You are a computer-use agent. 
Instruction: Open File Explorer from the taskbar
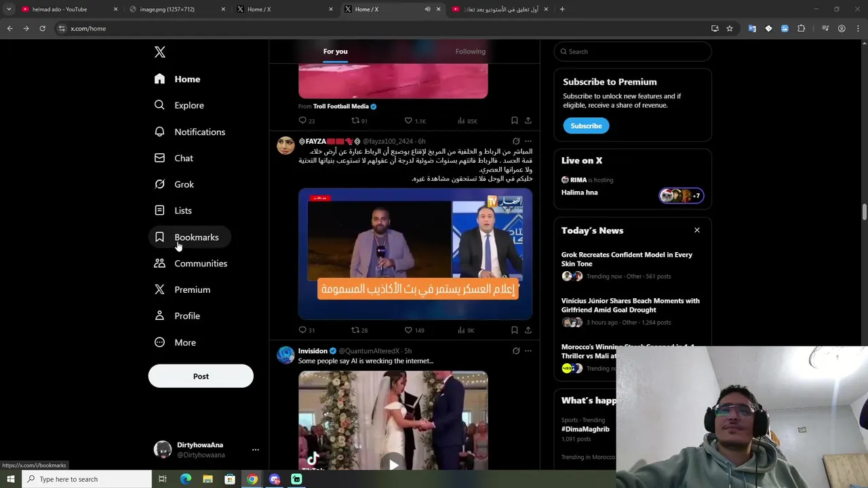point(208,479)
